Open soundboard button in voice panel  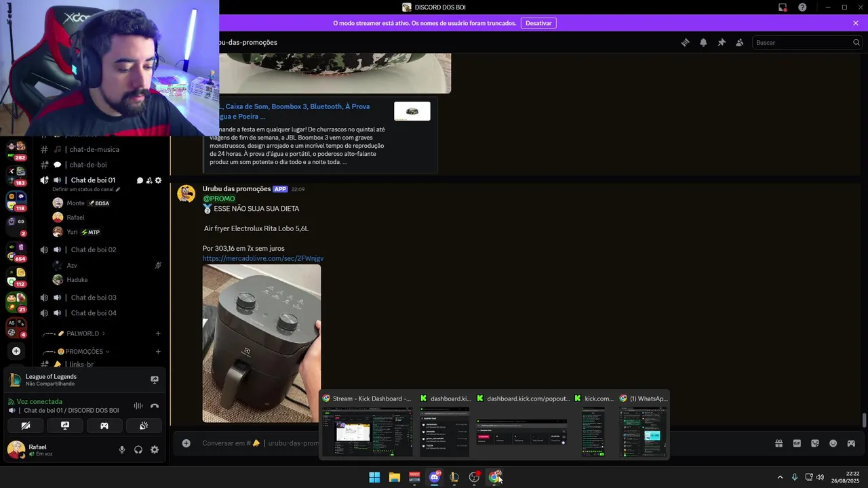pyautogui.click(x=144, y=426)
